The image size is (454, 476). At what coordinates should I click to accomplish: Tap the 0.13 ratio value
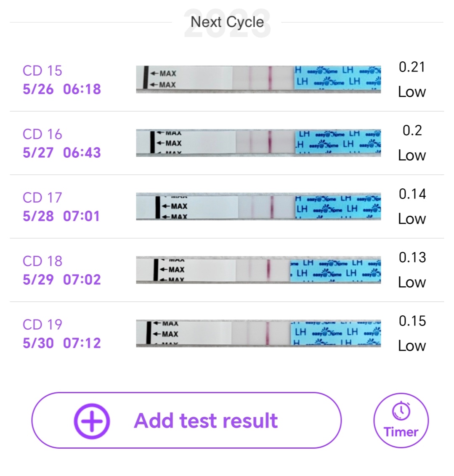pos(412,257)
